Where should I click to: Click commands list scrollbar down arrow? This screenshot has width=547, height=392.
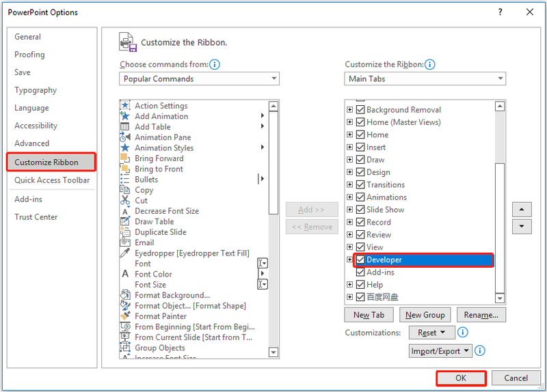[273, 352]
